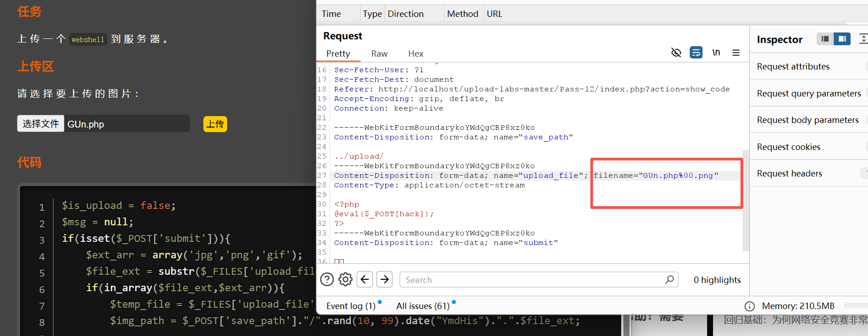
Task: Click the name="submit" Content-Disposition line
Action: click(446, 243)
